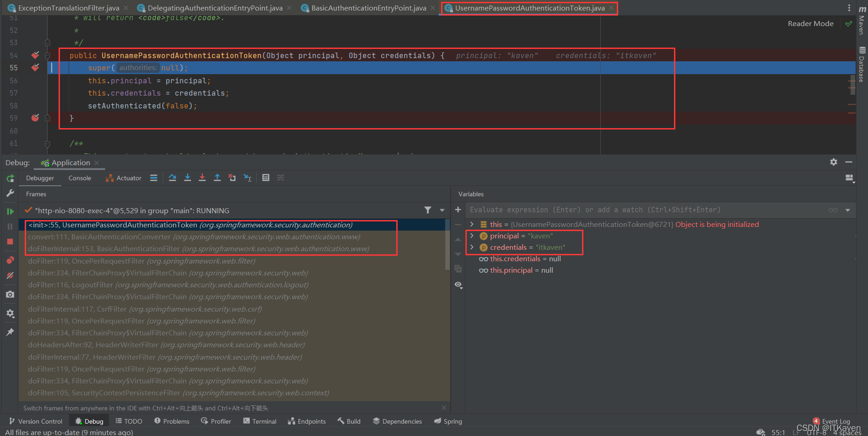Click the red Force Step Into icon
Image resolution: width=868 pixels, height=436 pixels.
pos(202,178)
